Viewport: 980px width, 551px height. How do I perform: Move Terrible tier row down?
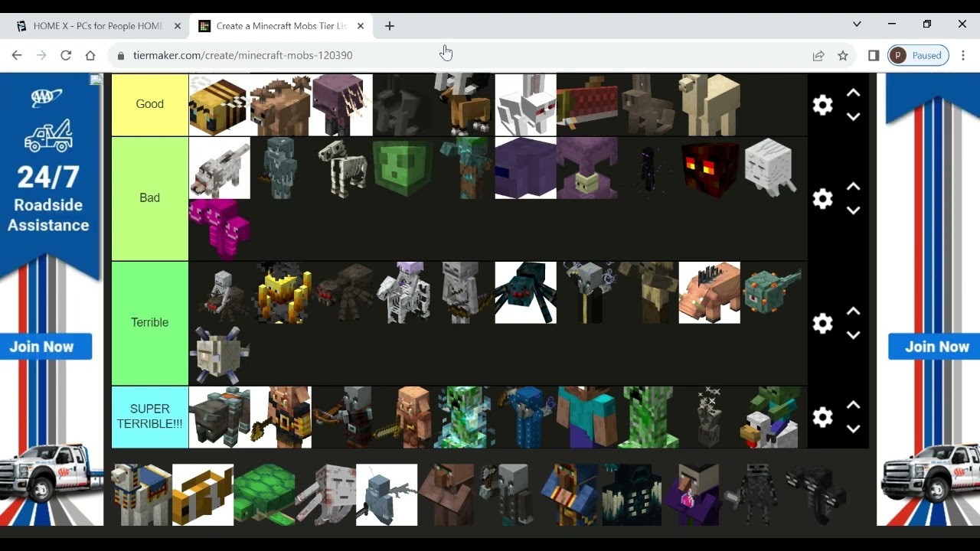(x=853, y=335)
